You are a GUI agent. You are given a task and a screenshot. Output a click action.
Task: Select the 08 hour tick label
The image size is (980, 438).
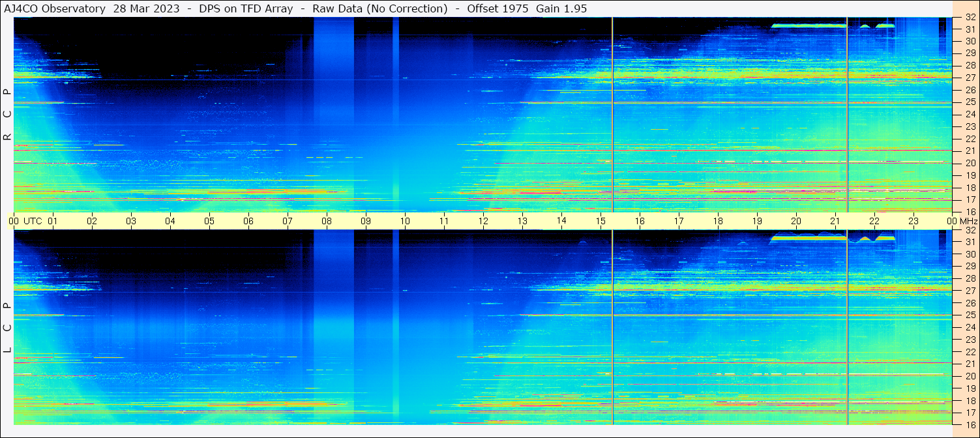[x=327, y=221]
